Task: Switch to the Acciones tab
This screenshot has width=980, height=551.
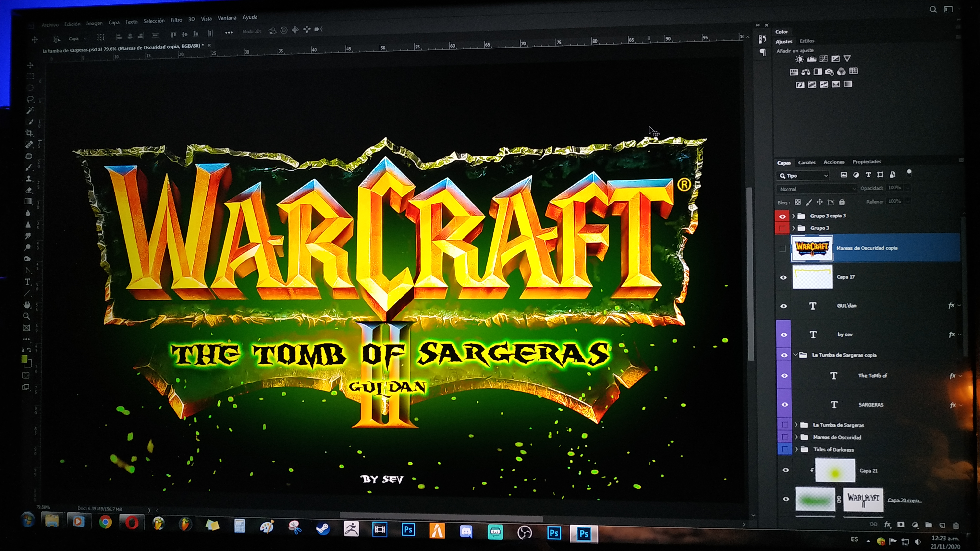Action: coord(834,162)
